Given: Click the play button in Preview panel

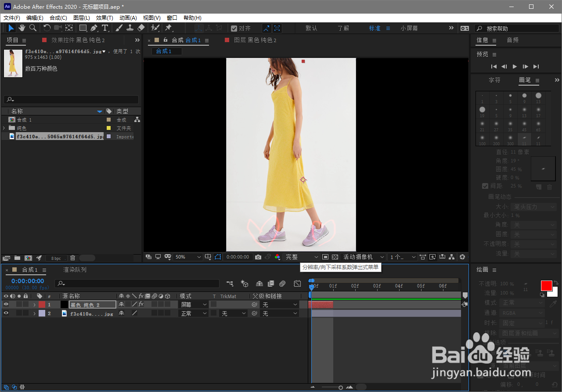Looking at the screenshot, I should point(515,66).
